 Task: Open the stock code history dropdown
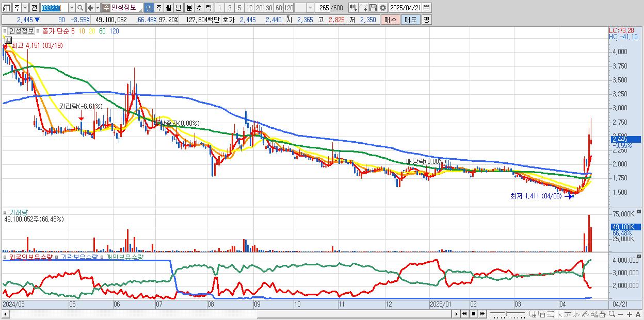click(x=72, y=8)
